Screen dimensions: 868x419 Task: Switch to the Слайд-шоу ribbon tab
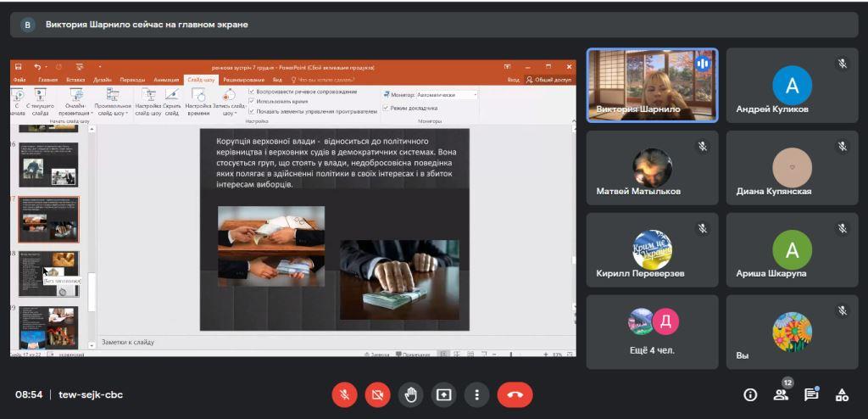201,80
